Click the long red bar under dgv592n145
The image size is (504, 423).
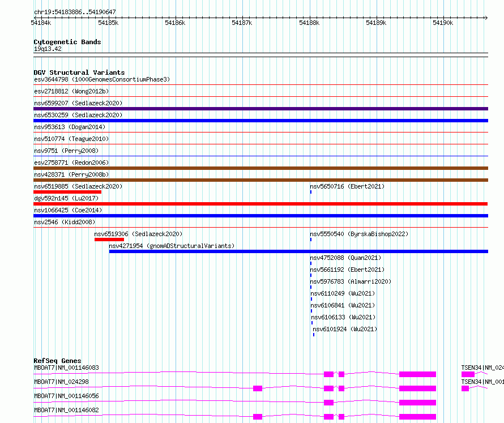[260, 204]
